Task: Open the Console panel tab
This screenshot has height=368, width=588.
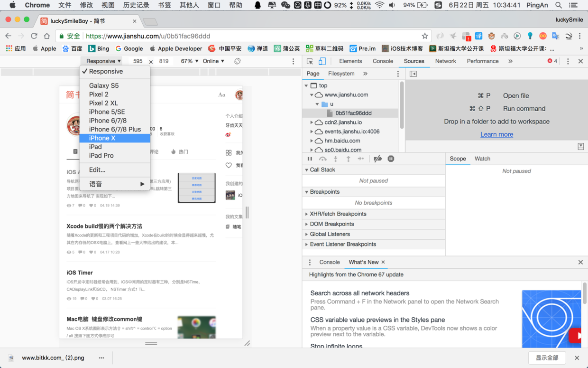Action: (x=383, y=61)
